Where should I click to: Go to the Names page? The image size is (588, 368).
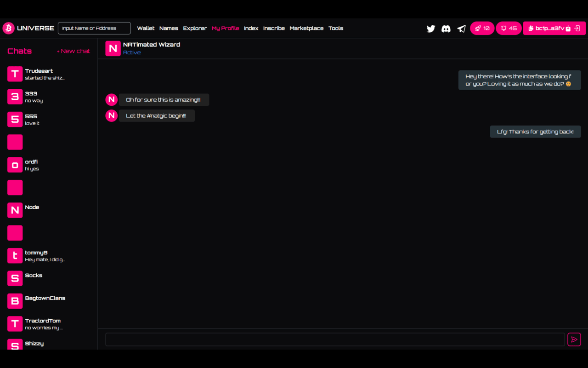[x=169, y=29]
